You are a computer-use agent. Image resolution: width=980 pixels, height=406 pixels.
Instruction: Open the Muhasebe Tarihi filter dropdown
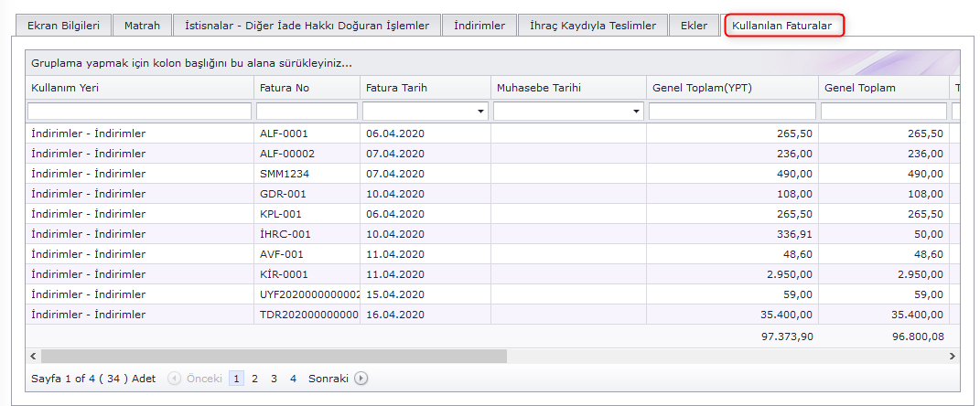pos(637,112)
